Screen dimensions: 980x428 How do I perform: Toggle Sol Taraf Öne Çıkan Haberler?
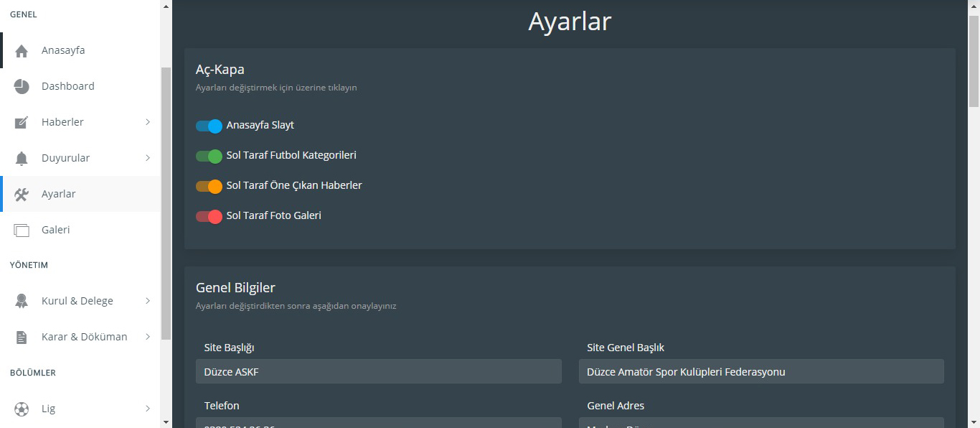pos(209,187)
